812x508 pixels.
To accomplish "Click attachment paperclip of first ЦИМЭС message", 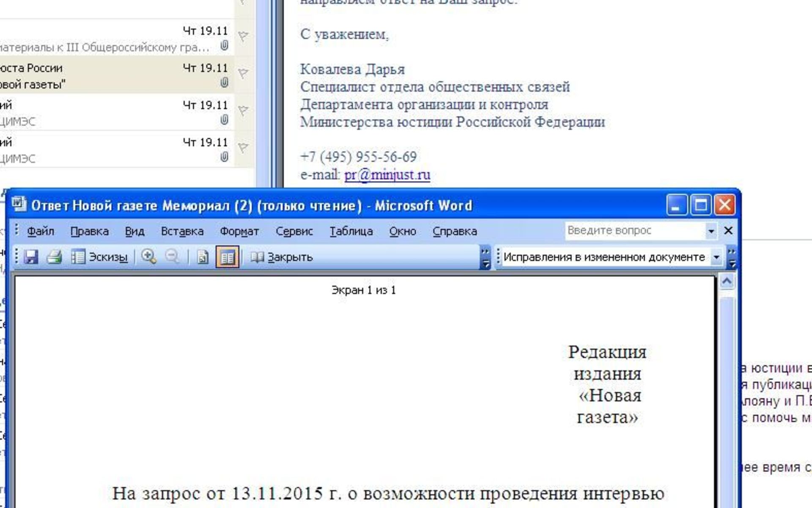I will 224,120.
